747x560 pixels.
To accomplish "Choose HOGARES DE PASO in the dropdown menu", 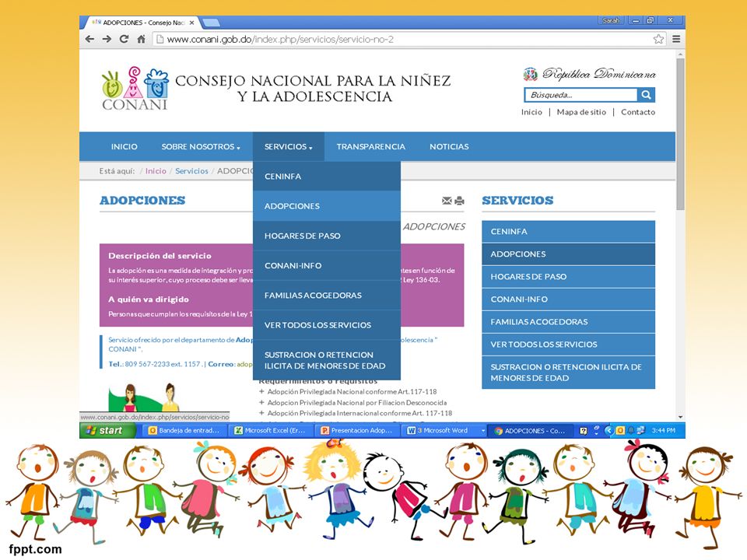I will tap(327, 236).
